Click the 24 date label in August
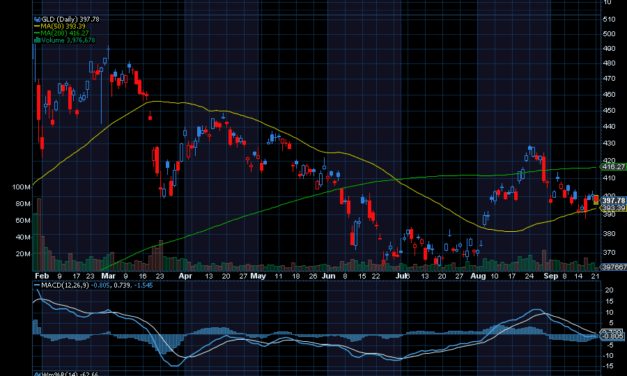Viewport: 627px width, 376px height. (529, 276)
